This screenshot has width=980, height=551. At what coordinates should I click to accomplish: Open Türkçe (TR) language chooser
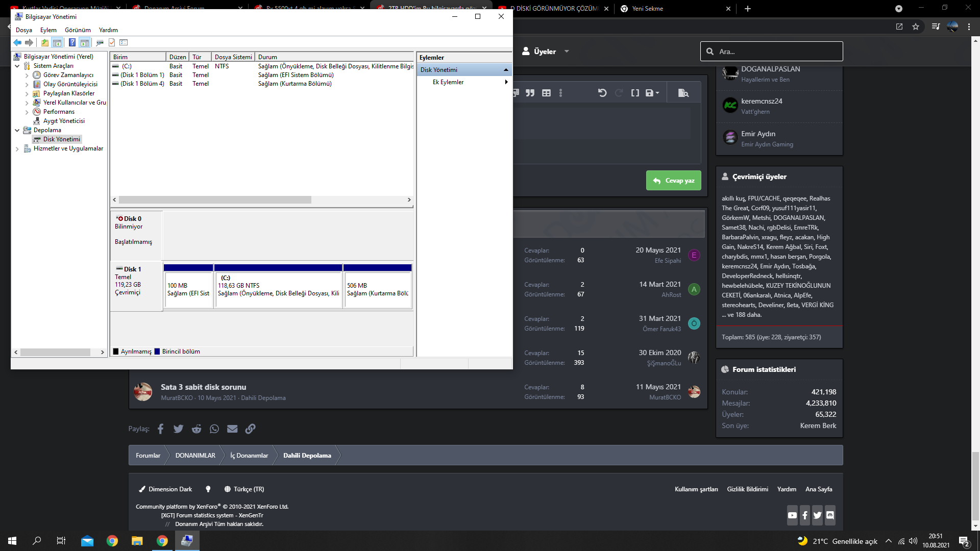point(244,489)
